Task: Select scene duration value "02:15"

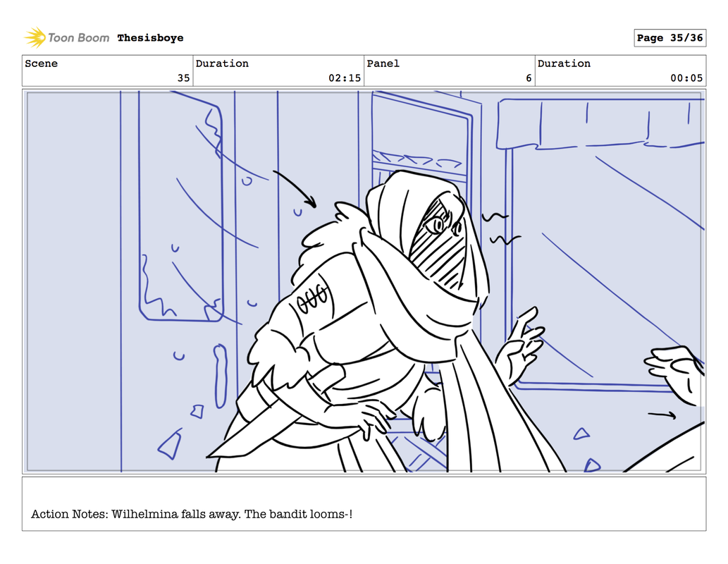Action: [x=345, y=78]
